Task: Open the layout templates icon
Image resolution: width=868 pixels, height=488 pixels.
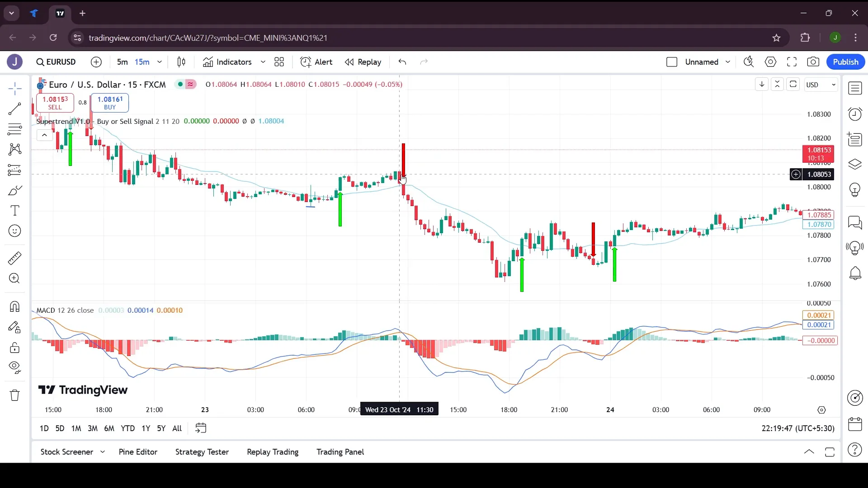Action: point(278,62)
